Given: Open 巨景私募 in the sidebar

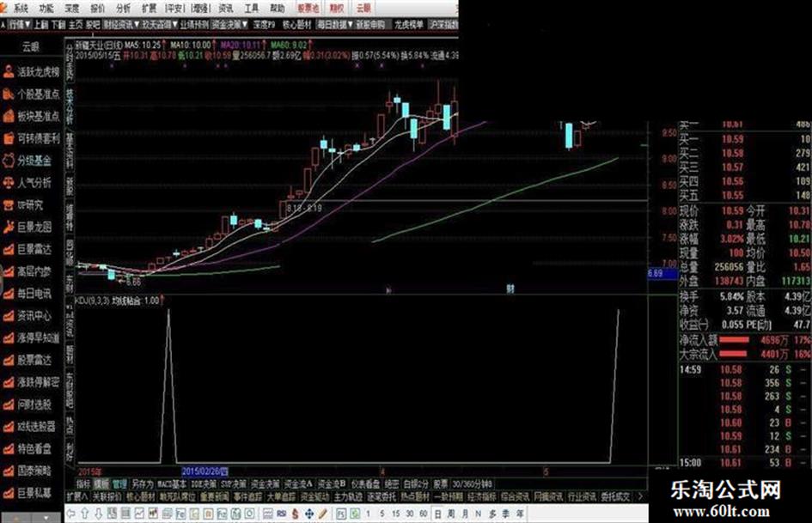Looking at the screenshot, I should [x=27, y=493].
